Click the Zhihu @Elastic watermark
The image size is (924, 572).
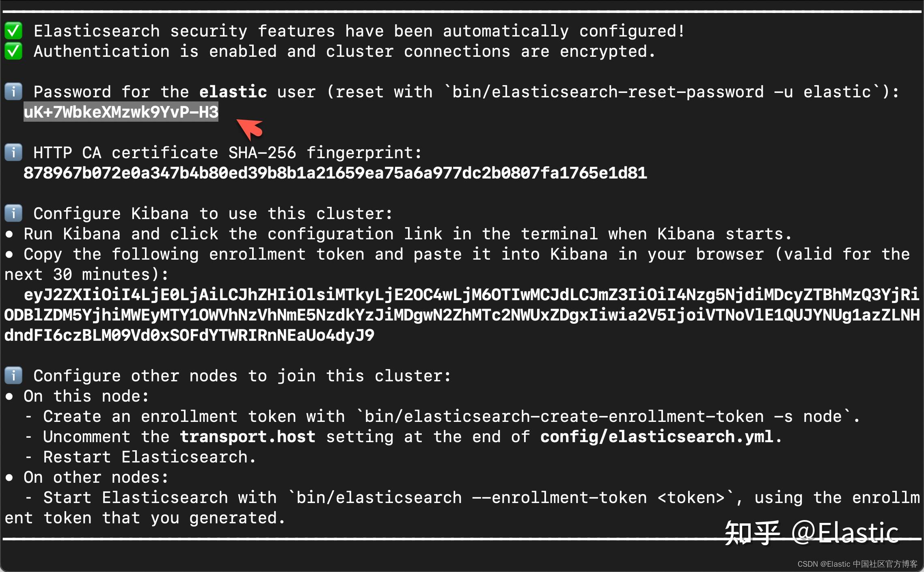[812, 533]
